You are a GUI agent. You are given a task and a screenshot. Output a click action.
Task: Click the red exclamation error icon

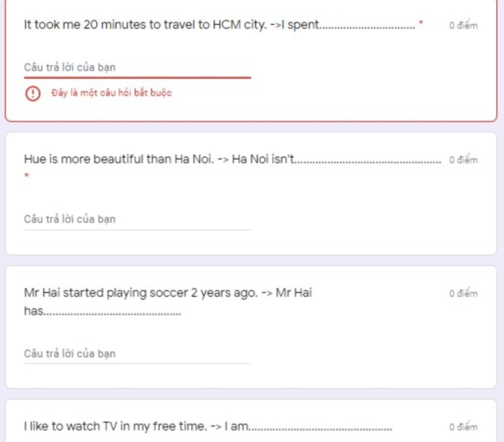(x=33, y=93)
